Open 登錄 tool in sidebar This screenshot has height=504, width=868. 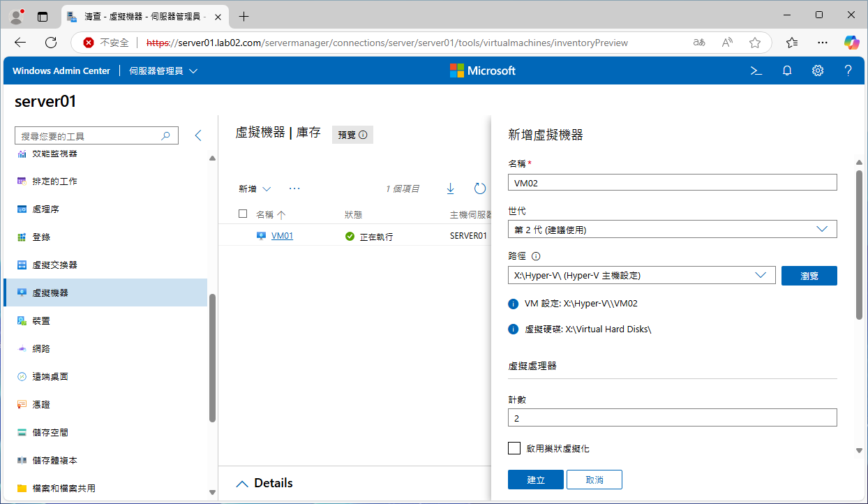click(106, 237)
